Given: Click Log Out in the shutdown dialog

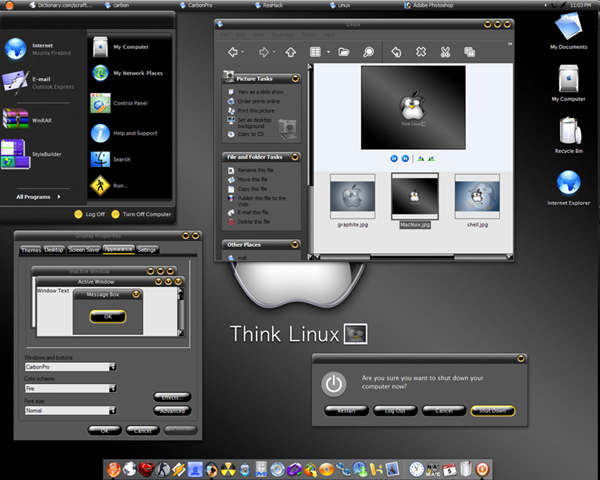Looking at the screenshot, I should coord(395,411).
